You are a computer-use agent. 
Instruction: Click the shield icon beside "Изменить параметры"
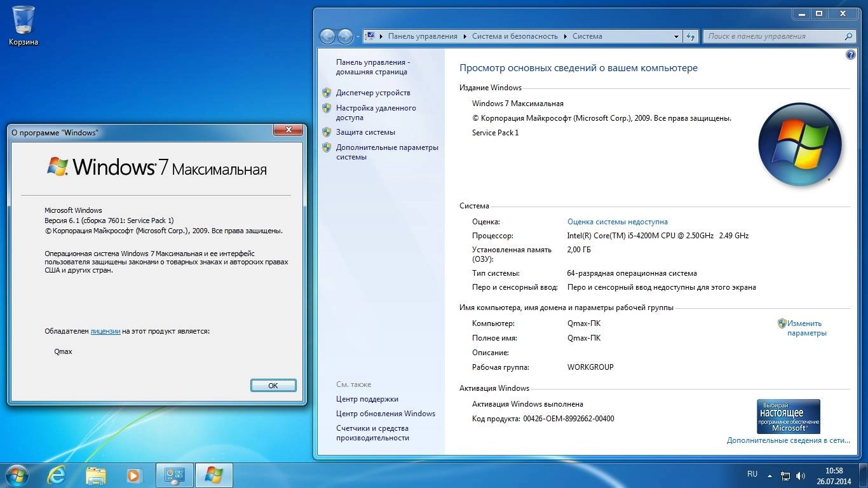pos(782,323)
